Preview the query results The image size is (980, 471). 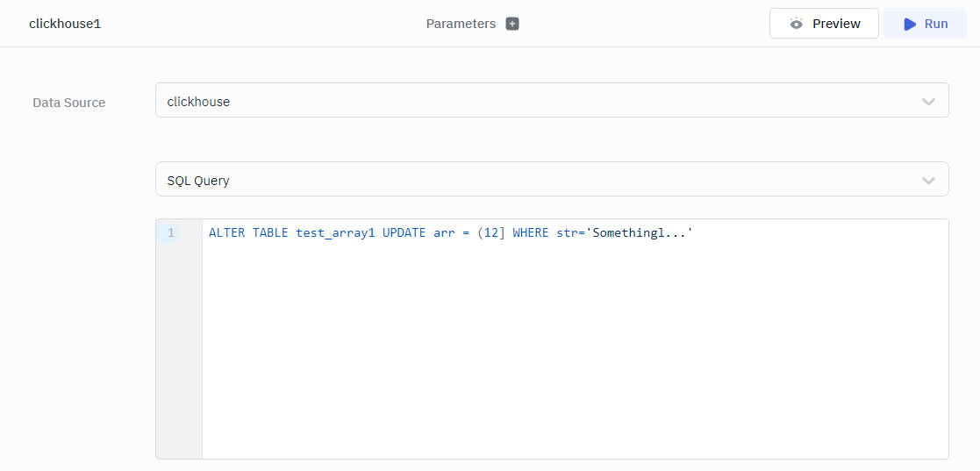pyautogui.click(x=824, y=24)
